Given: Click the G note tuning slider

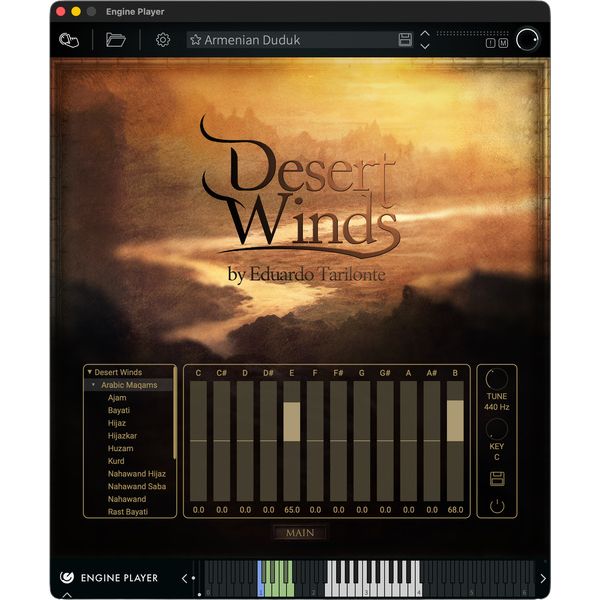Looking at the screenshot, I should click(x=362, y=441).
